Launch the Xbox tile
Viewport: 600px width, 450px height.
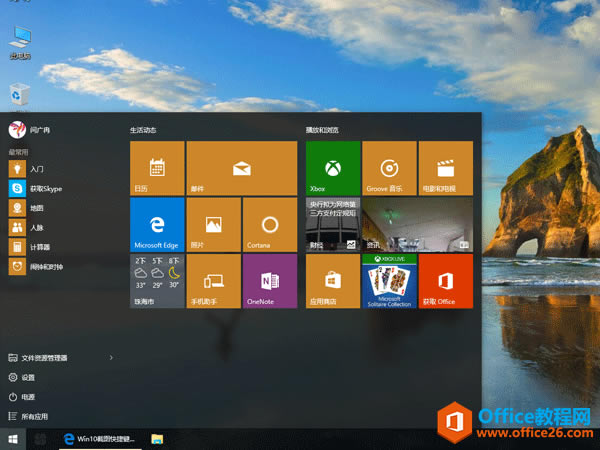click(333, 168)
